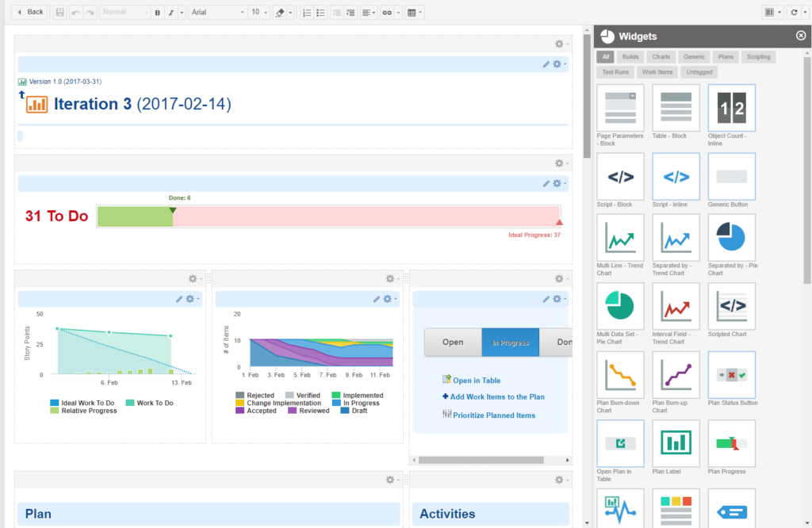Screen dimensions: 812x528
Task: Toggle bold formatting
Action: click(158, 12)
